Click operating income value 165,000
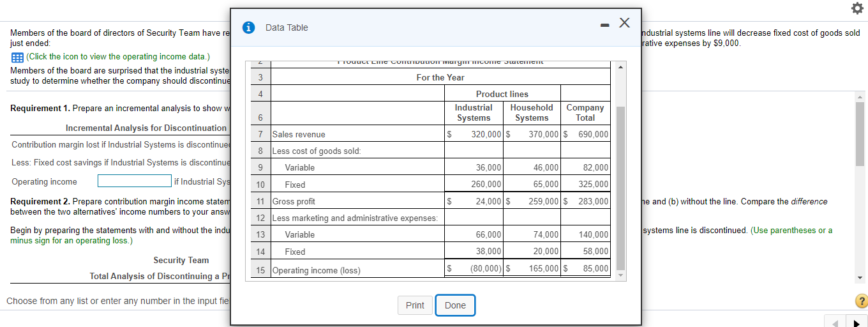This screenshot has height=327, width=868. point(544,268)
